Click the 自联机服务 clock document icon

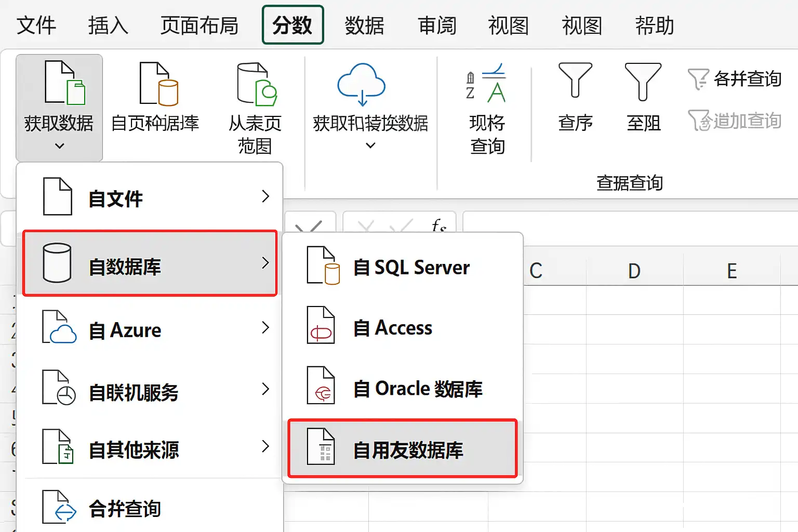[x=59, y=388]
